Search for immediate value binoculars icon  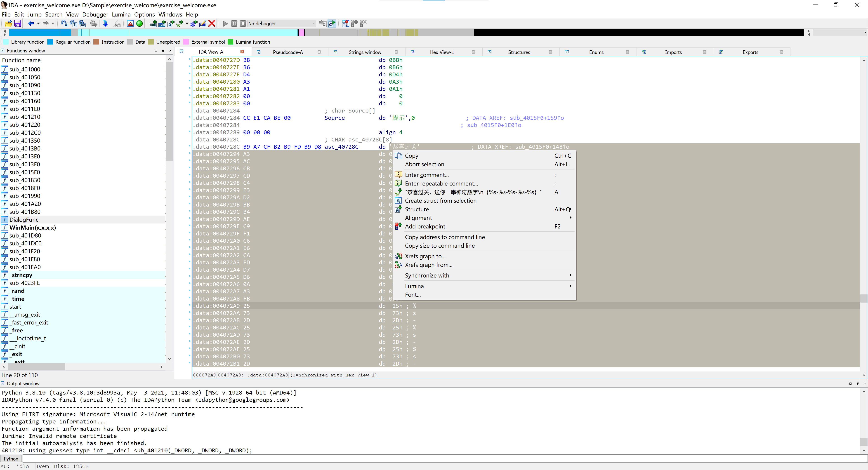point(64,23)
